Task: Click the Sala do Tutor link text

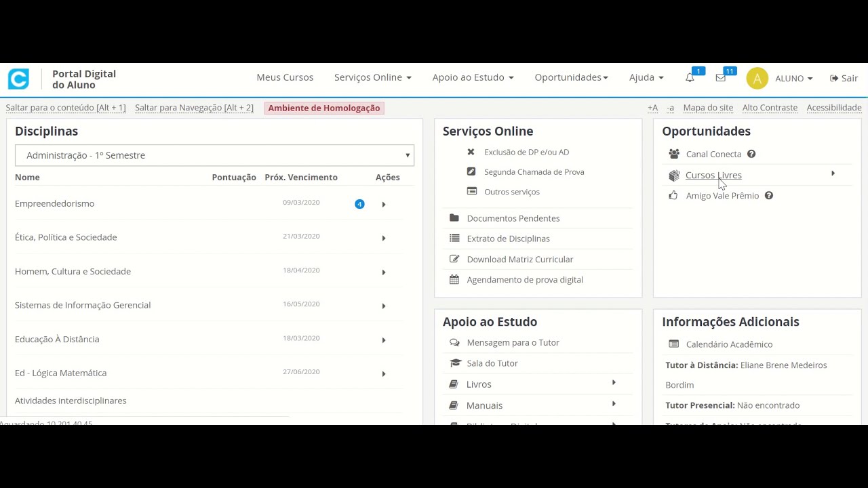Action: click(492, 363)
